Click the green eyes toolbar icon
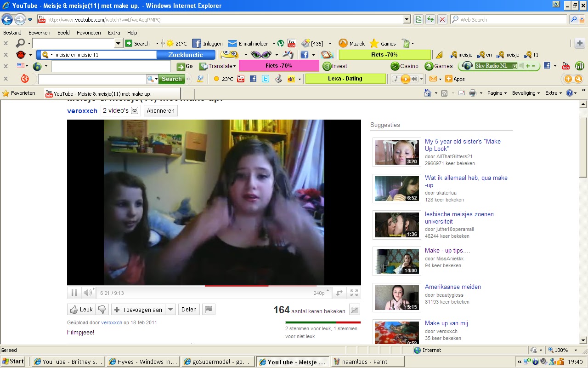Image resolution: width=588 pixels, height=368 pixels. [x=260, y=55]
